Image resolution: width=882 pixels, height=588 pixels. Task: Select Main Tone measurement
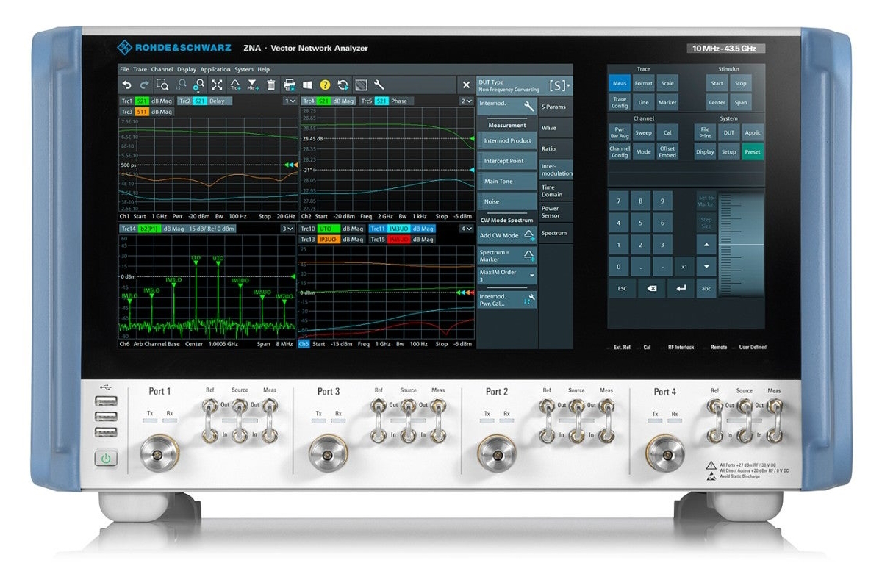click(x=507, y=181)
